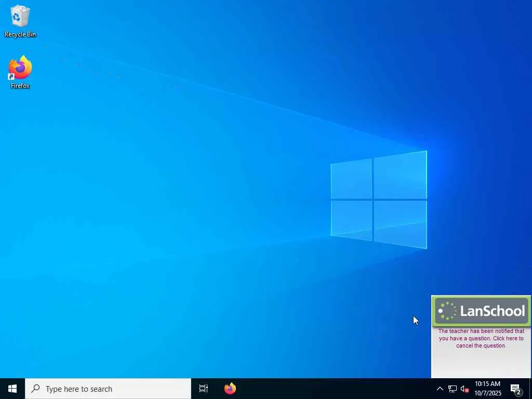Cancel the question via LanSchool message

[x=481, y=338]
